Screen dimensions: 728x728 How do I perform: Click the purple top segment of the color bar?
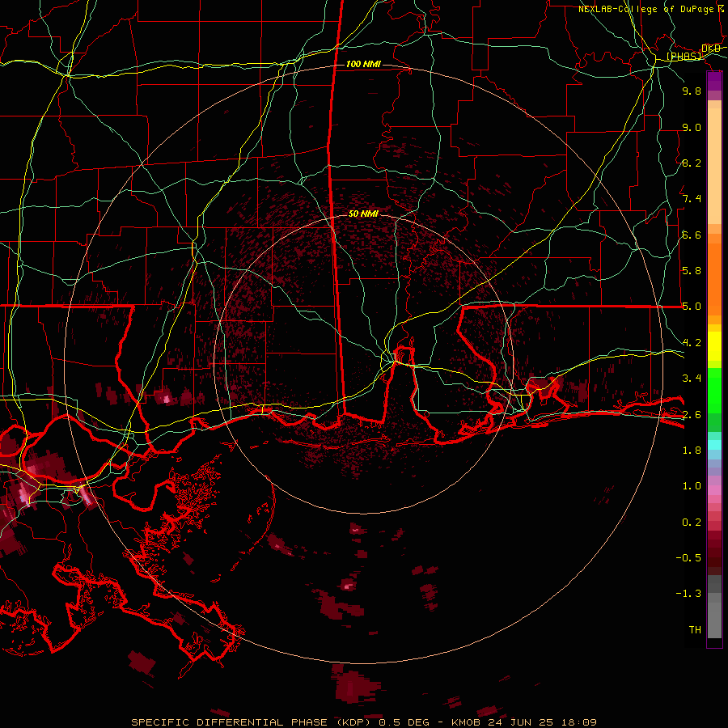pyautogui.click(x=714, y=81)
